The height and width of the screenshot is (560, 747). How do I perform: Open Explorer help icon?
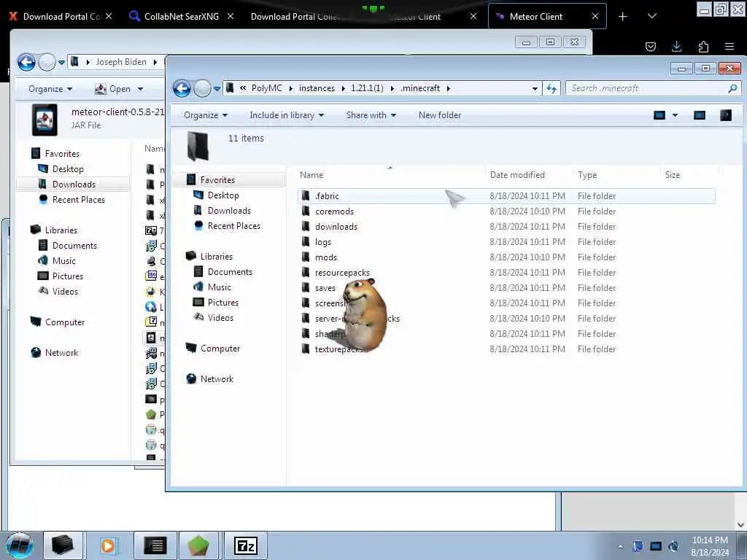[726, 115]
